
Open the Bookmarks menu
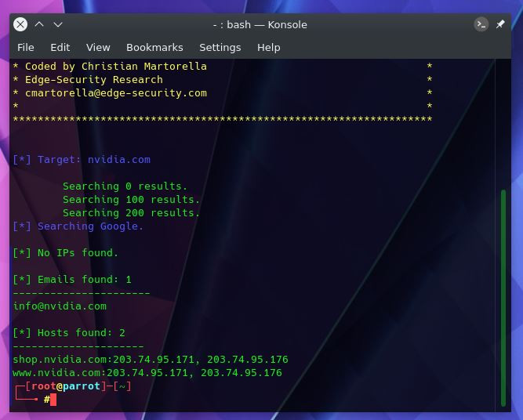[154, 47]
